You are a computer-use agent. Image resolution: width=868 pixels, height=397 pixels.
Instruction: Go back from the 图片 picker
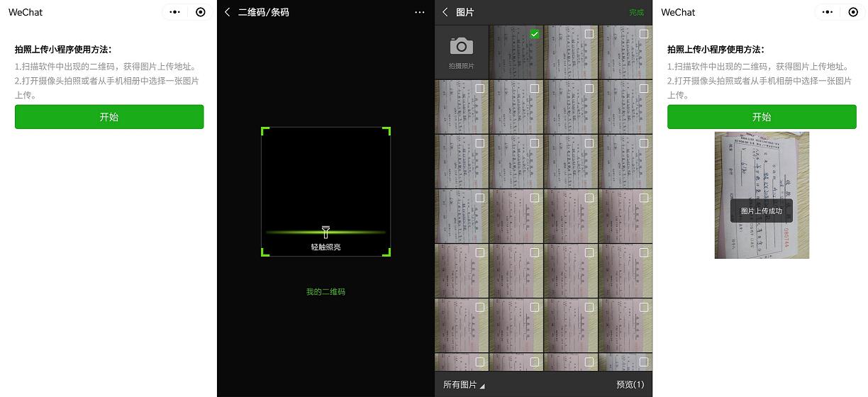445,12
